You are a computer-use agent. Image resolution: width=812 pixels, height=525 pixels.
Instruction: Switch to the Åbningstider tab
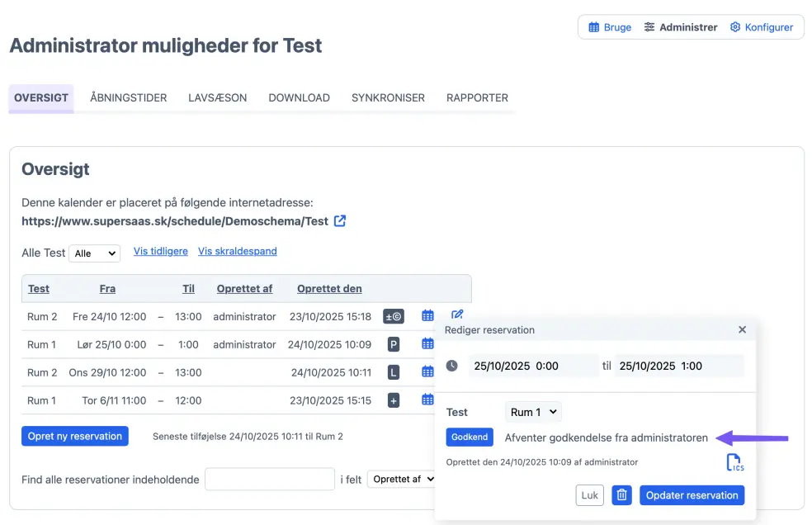pos(129,97)
